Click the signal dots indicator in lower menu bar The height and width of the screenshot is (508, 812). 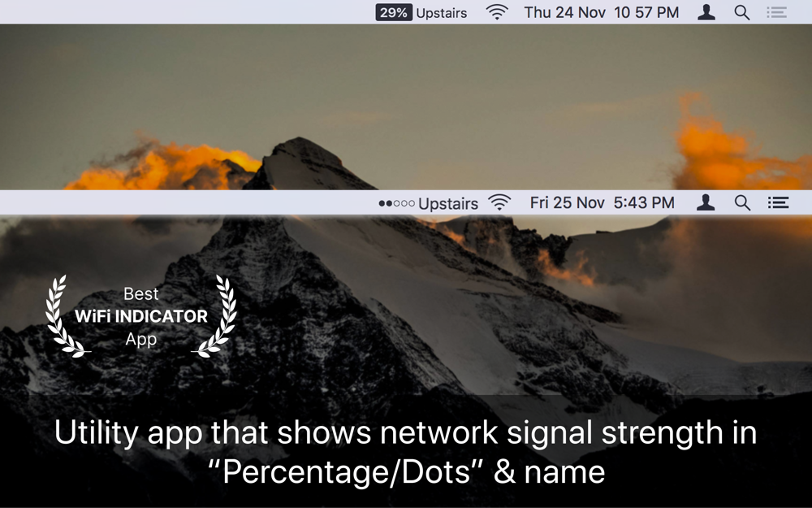[397, 203]
